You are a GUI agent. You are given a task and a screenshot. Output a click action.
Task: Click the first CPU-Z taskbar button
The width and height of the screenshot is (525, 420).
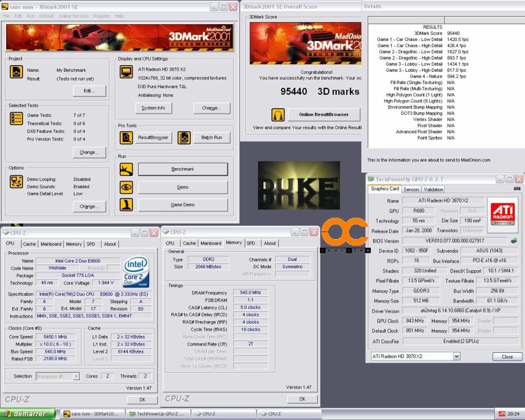point(224,414)
